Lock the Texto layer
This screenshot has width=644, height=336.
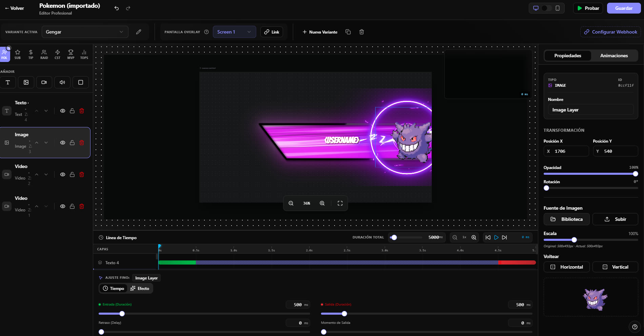pyautogui.click(x=72, y=111)
